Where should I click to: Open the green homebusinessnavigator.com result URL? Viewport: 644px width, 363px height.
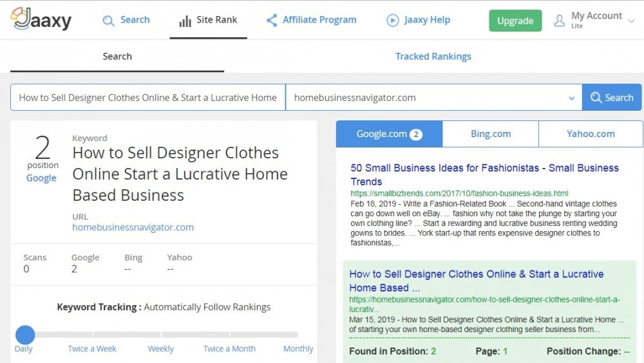485,304
